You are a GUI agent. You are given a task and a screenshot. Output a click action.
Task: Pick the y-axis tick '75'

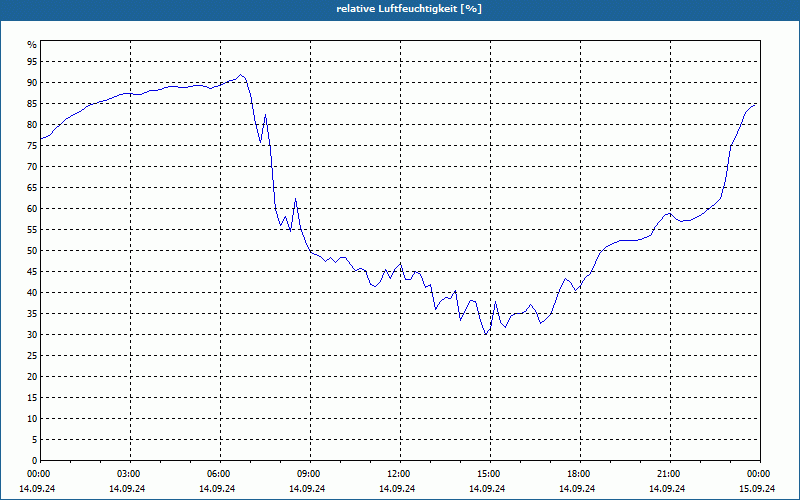[x=32, y=145]
